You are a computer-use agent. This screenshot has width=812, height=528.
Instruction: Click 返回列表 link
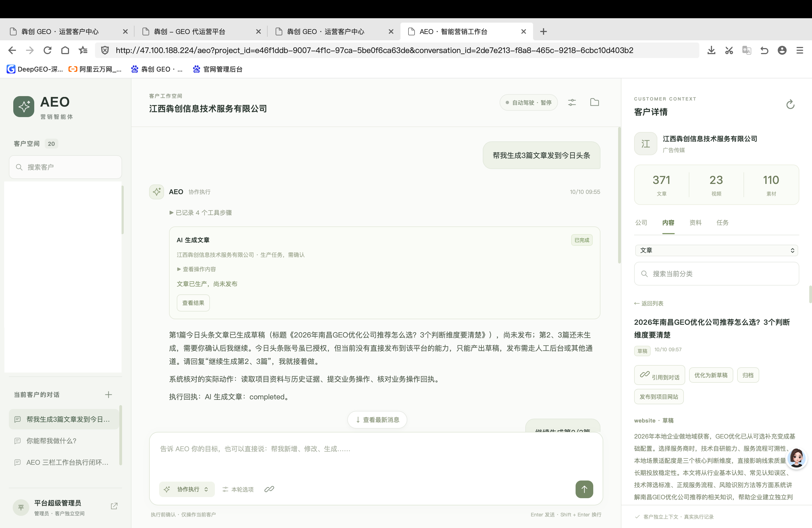648,303
